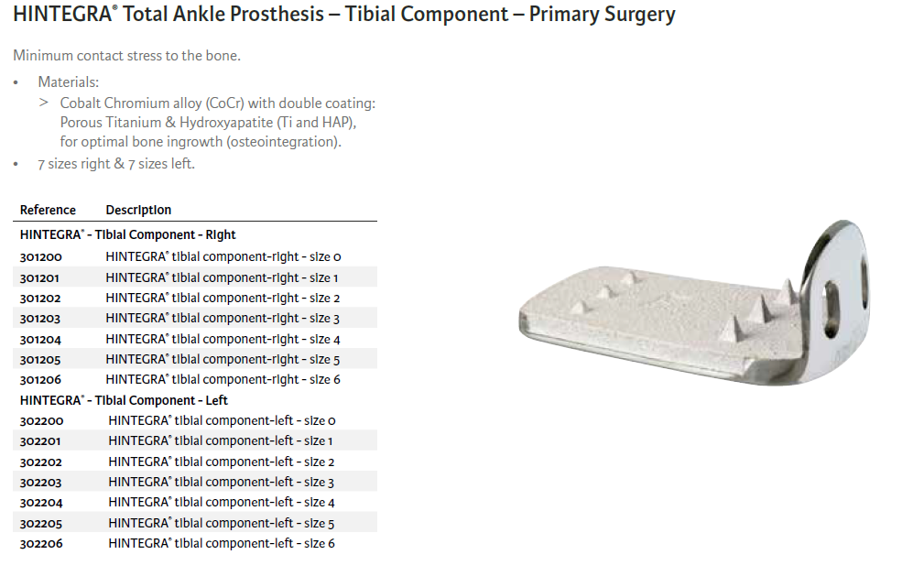
Task: Select the tibial component-left size 2 description
Action: pyautogui.click(x=222, y=462)
